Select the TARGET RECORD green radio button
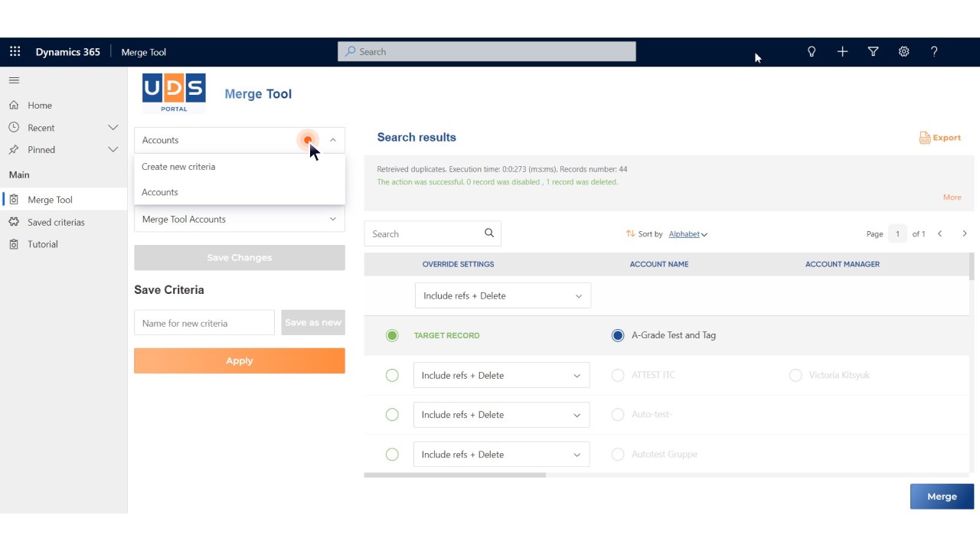This screenshot has width=980, height=551. tap(392, 335)
